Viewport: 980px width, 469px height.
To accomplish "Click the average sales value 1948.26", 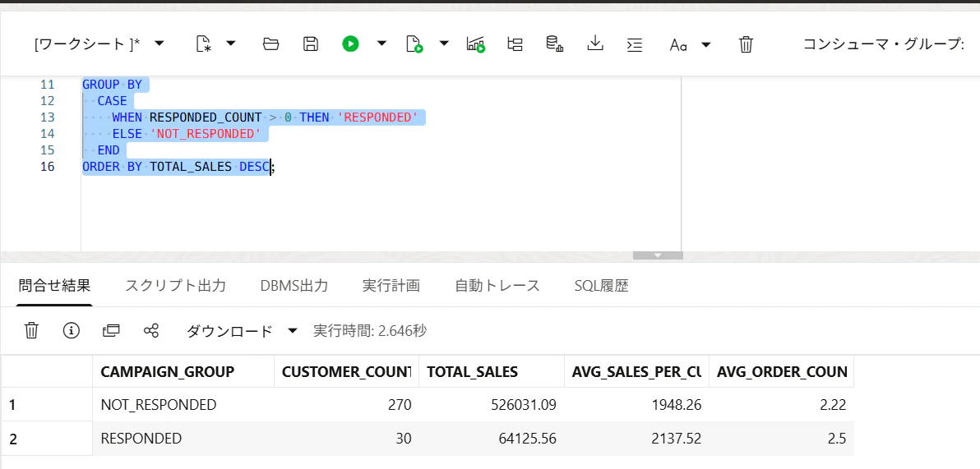I will pos(678,405).
